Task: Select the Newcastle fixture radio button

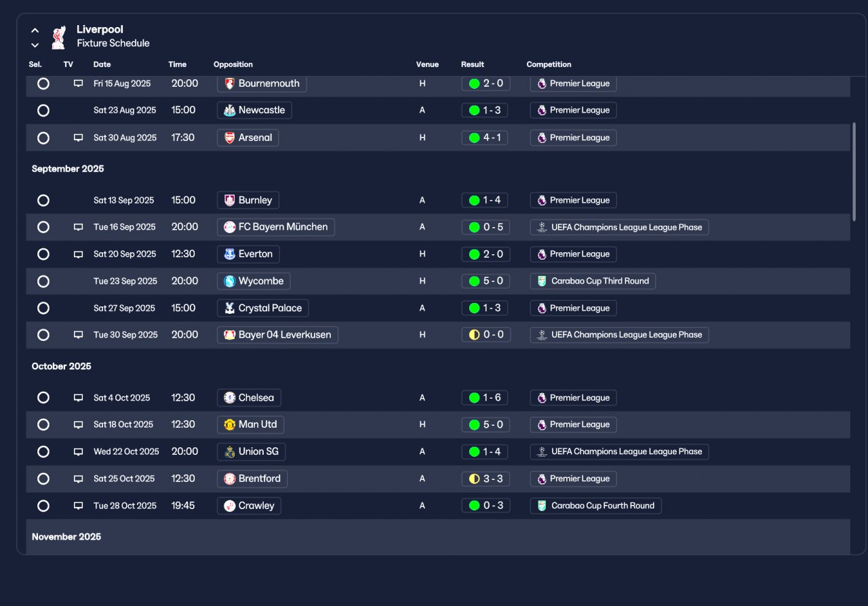Action: (x=43, y=110)
